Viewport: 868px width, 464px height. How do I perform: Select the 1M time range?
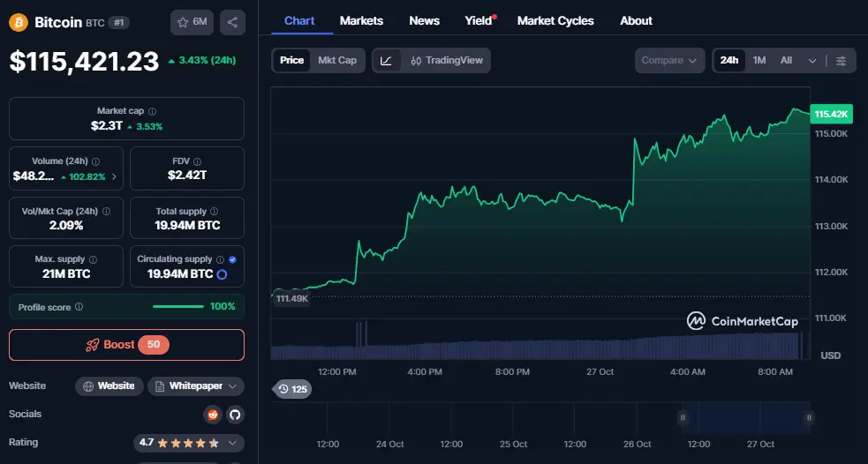[x=759, y=60]
